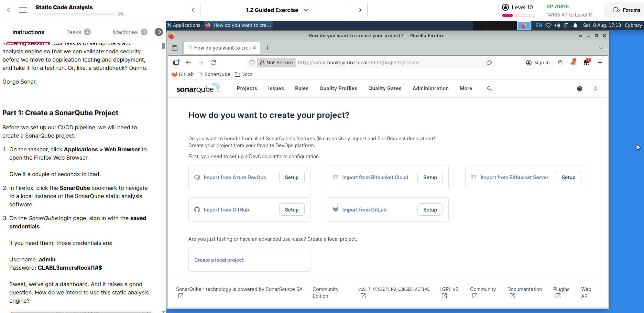Click the Firefox forward arrow
Screen dimensions: 644x313
(x=201, y=63)
